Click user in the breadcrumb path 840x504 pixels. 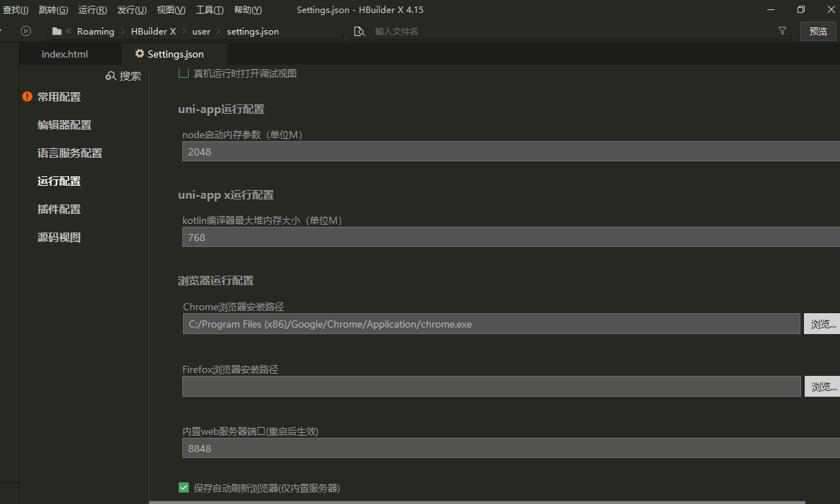pyautogui.click(x=201, y=32)
